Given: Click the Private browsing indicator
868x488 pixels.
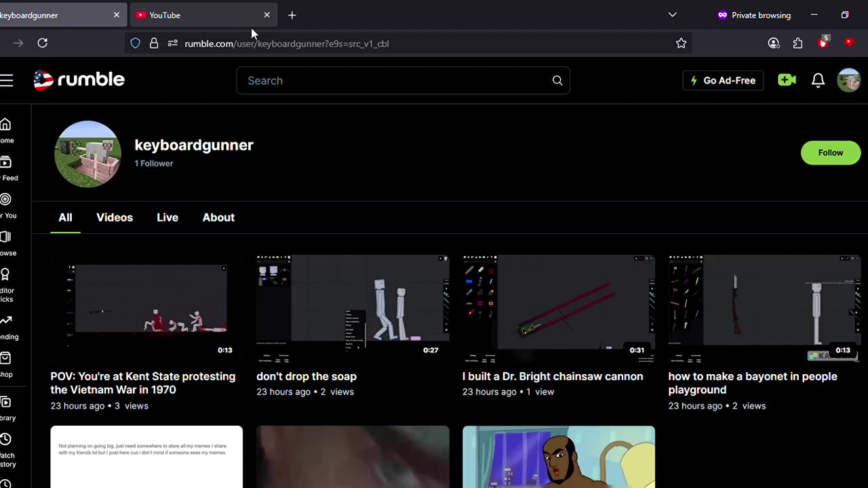Looking at the screenshot, I should pos(754,15).
